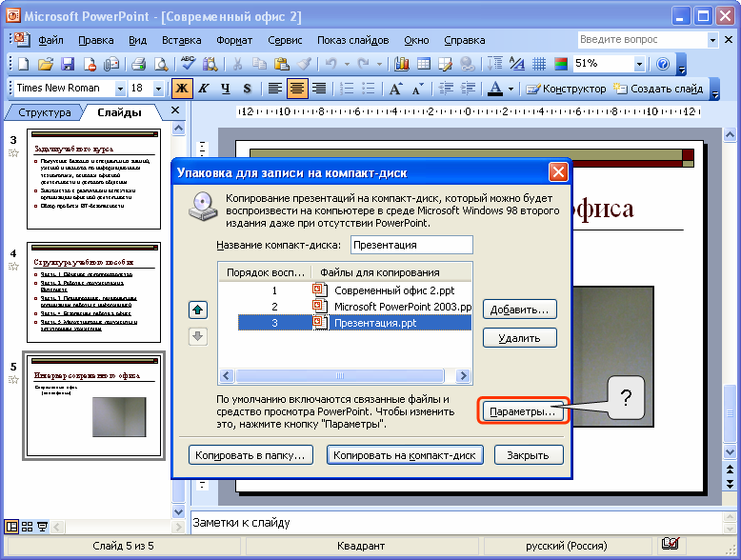The width and height of the screenshot is (741, 560).
Task: Start slide show from status icon
Action: pos(43,527)
